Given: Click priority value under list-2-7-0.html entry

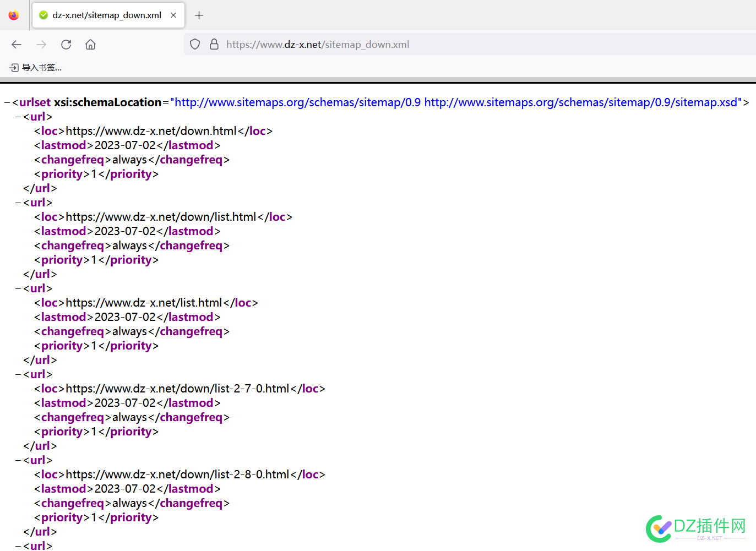Looking at the screenshot, I should (x=94, y=432).
